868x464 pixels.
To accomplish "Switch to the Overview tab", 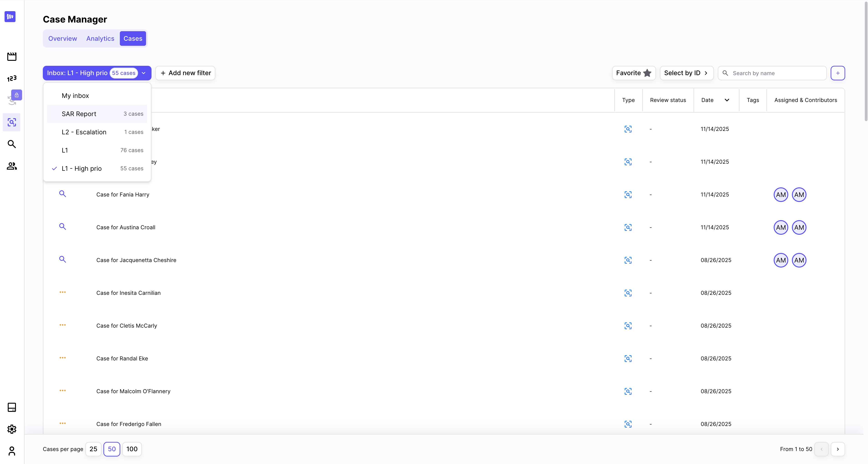I will [63, 38].
